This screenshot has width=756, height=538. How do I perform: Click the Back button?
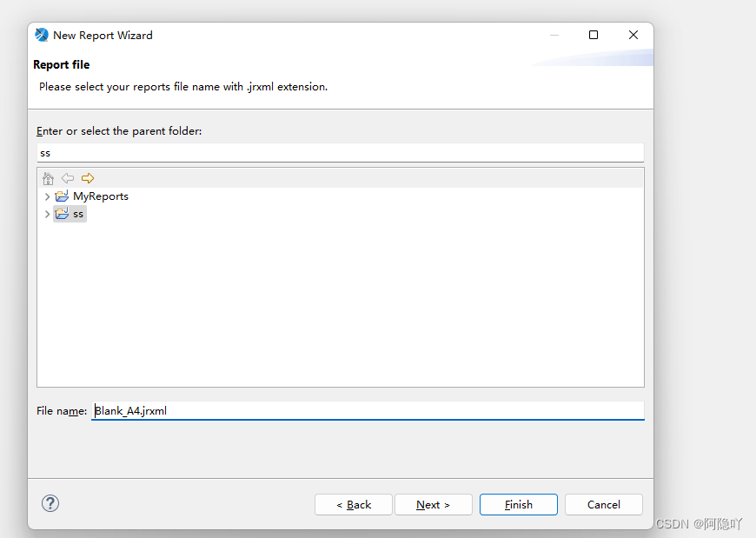pos(353,504)
